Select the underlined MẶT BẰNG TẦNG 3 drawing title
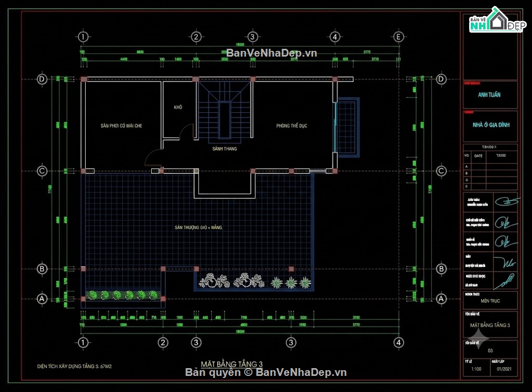The height and width of the screenshot is (392, 532). click(x=232, y=364)
